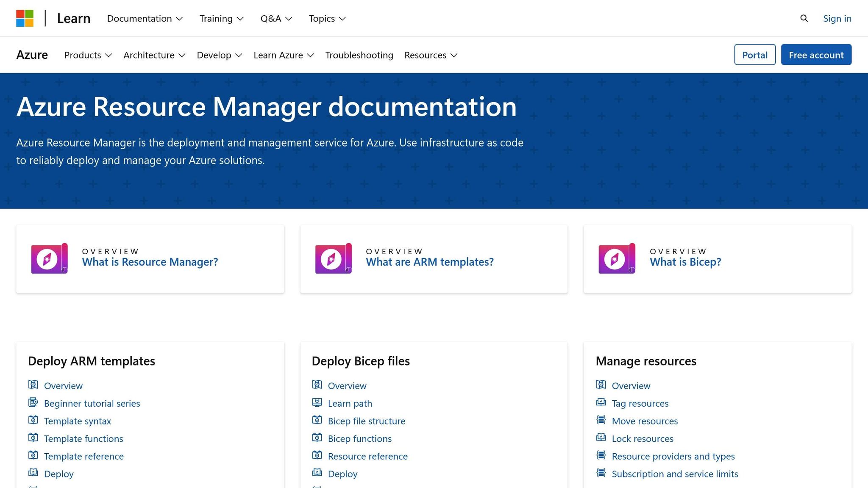
Task: Open the Bicep file structure link
Action: 366,421
